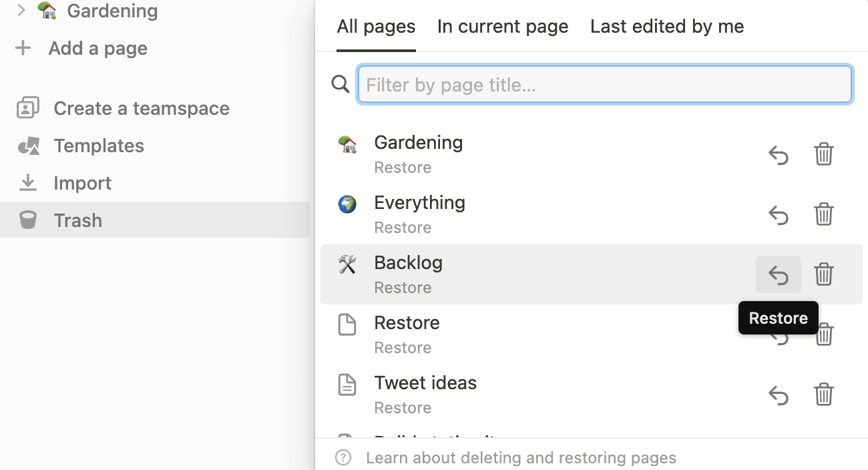Permanently delete the Gardening page

click(x=823, y=155)
